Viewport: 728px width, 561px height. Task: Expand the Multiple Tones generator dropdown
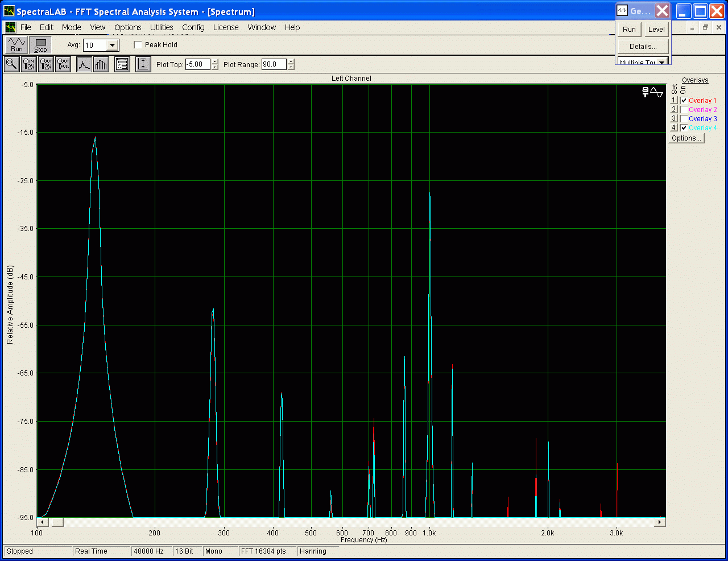(x=661, y=62)
